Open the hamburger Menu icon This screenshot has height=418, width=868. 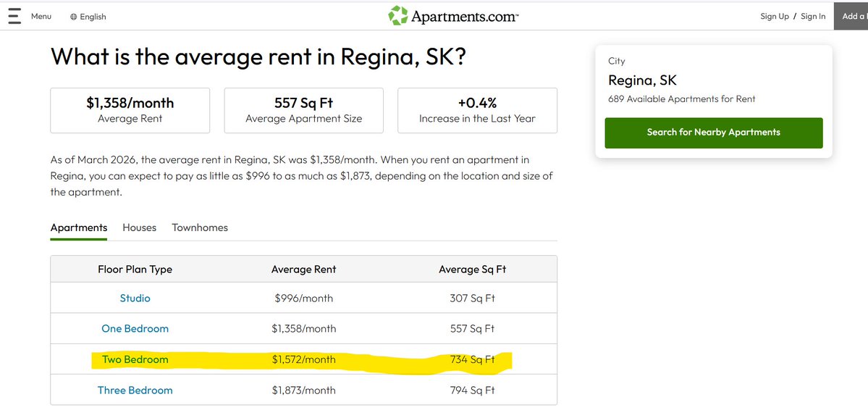coord(14,16)
